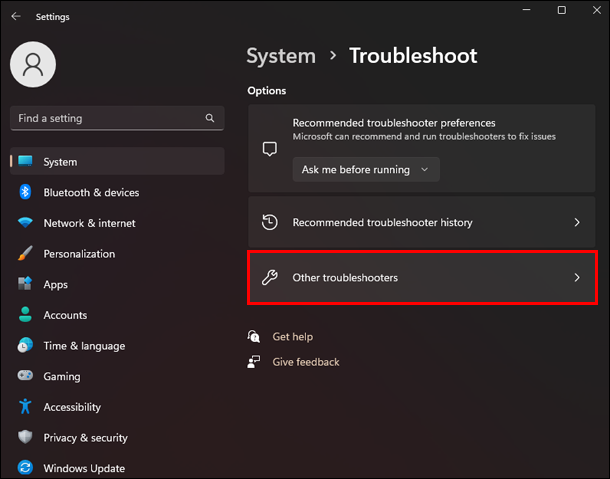
Task: Expand Recommended troubleshooter history chevron
Action: click(577, 222)
